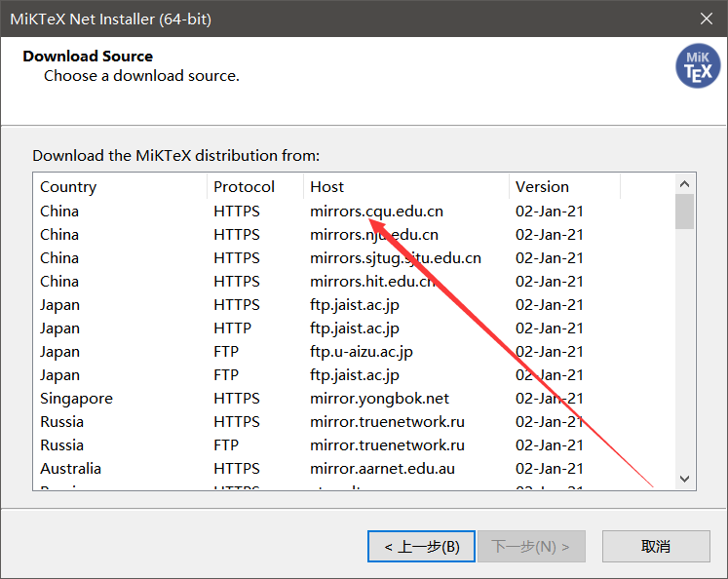This screenshot has height=579, width=728.
Task: Select the Russia FTP mirror.truenetwork.ru host
Action: [x=387, y=445]
